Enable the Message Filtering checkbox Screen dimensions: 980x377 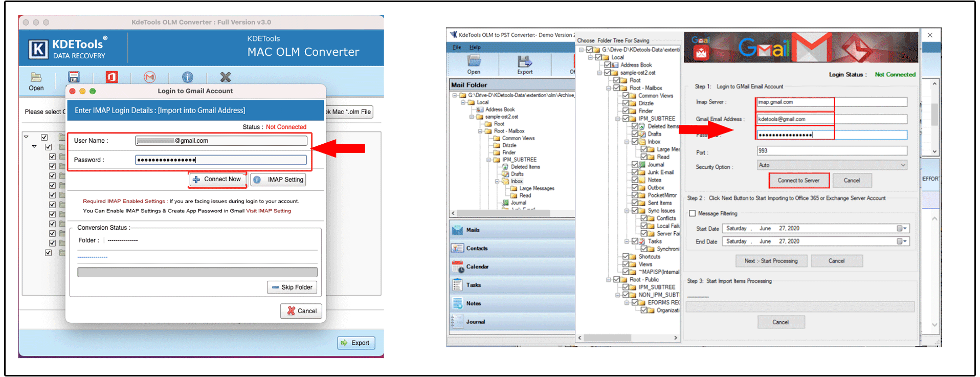point(693,213)
